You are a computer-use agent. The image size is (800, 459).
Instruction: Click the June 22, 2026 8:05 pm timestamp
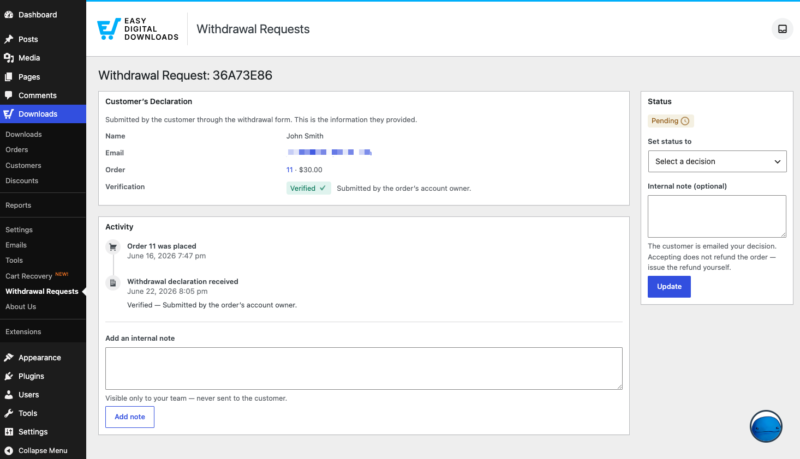pos(167,291)
